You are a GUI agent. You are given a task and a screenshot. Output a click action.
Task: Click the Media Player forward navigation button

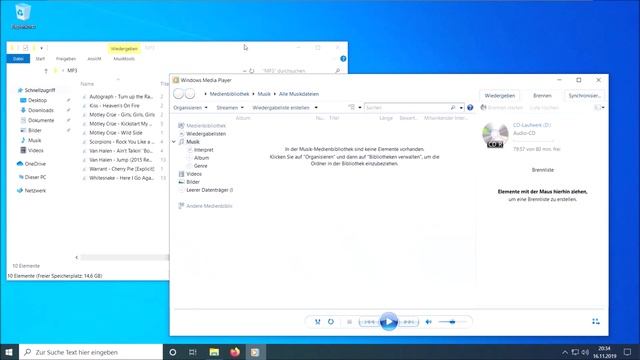tap(190, 93)
